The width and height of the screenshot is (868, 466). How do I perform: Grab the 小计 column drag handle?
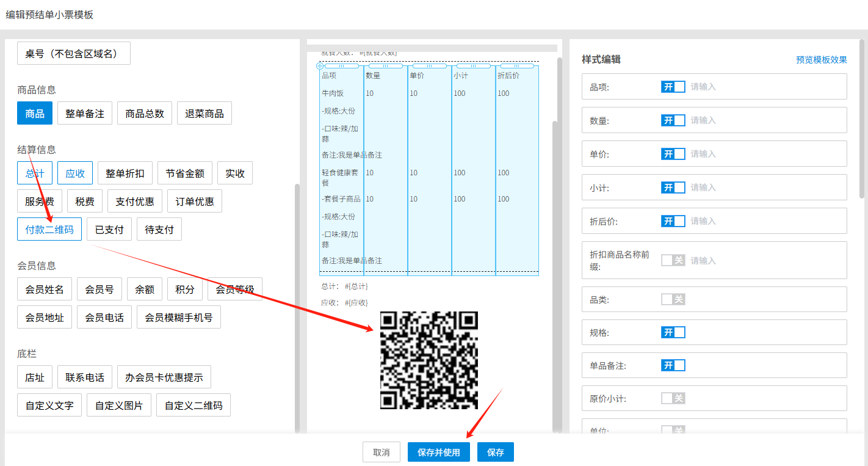pyautogui.click(x=474, y=66)
